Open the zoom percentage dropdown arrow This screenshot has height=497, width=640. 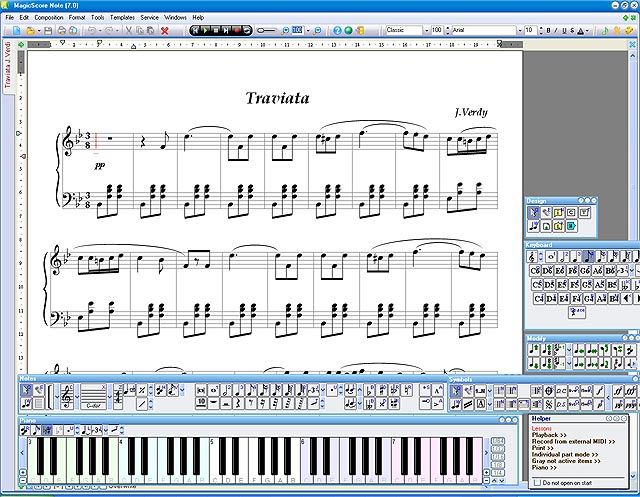pyautogui.click(x=308, y=31)
